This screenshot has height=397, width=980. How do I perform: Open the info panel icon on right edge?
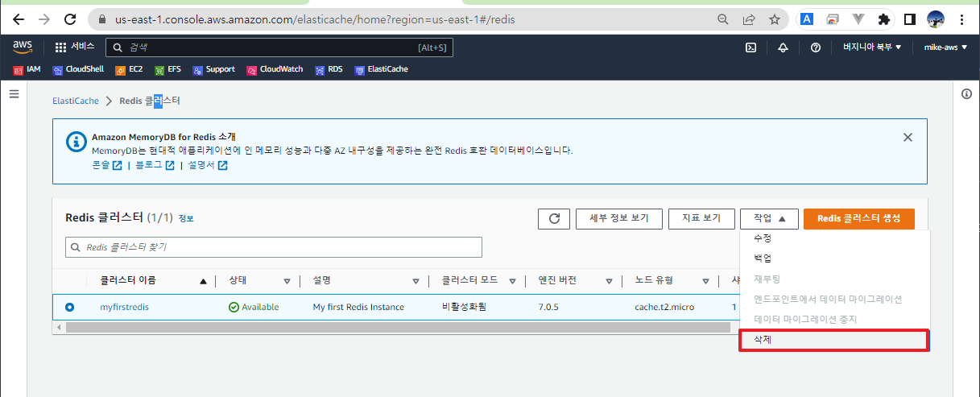click(967, 94)
